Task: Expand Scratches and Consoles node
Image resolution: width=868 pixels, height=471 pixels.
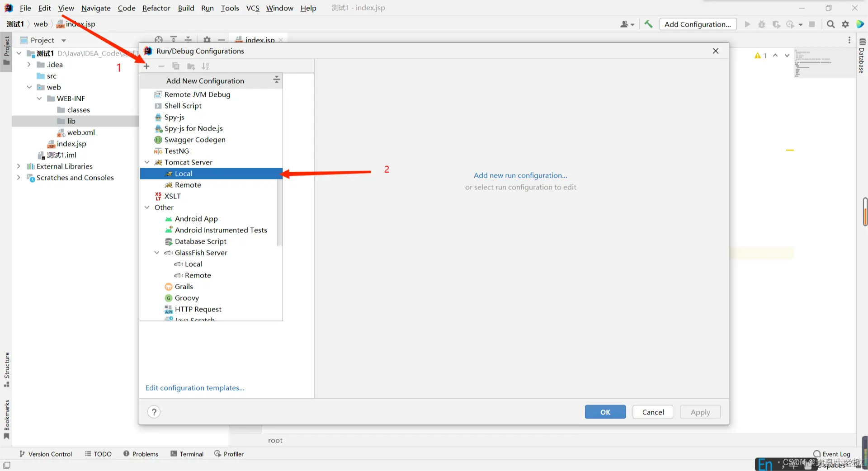Action: click(x=19, y=178)
